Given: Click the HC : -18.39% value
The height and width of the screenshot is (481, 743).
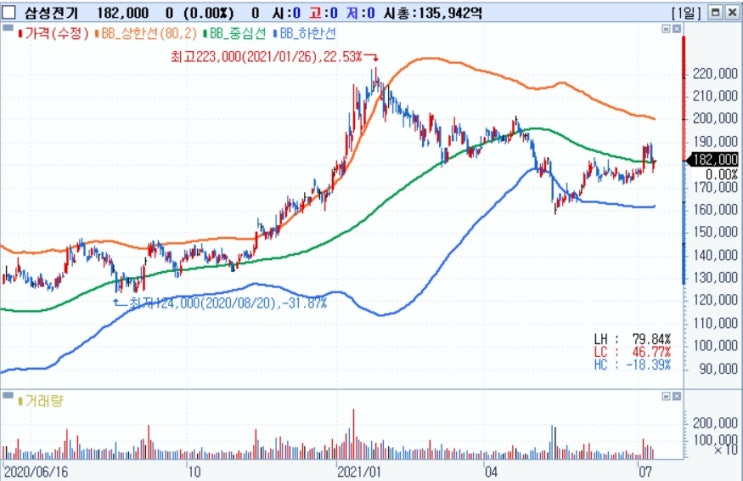Looking at the screenshot, I should (x=632, y=364).
